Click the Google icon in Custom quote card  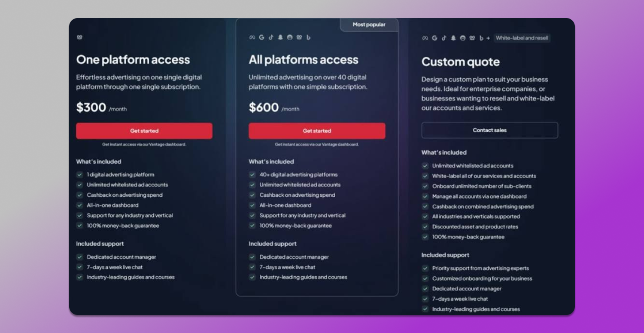[x=434, y=38]
